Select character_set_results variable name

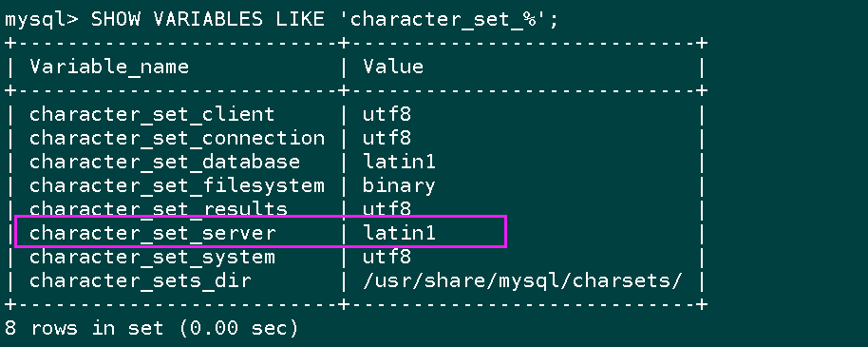[159, 209]
